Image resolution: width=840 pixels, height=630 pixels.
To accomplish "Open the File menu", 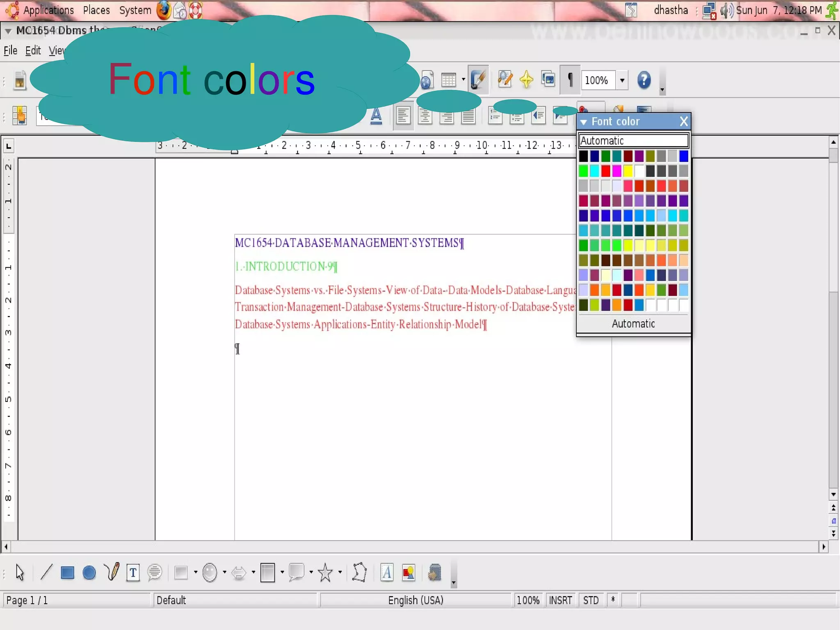I will pyautogui.click(x=10, y=50).
